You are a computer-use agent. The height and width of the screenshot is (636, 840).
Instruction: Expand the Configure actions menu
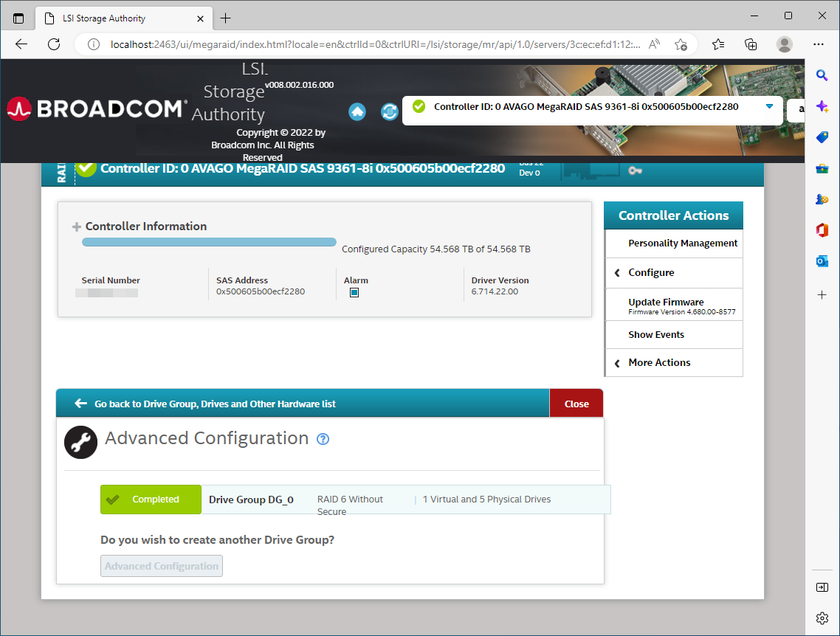point(674,273)
